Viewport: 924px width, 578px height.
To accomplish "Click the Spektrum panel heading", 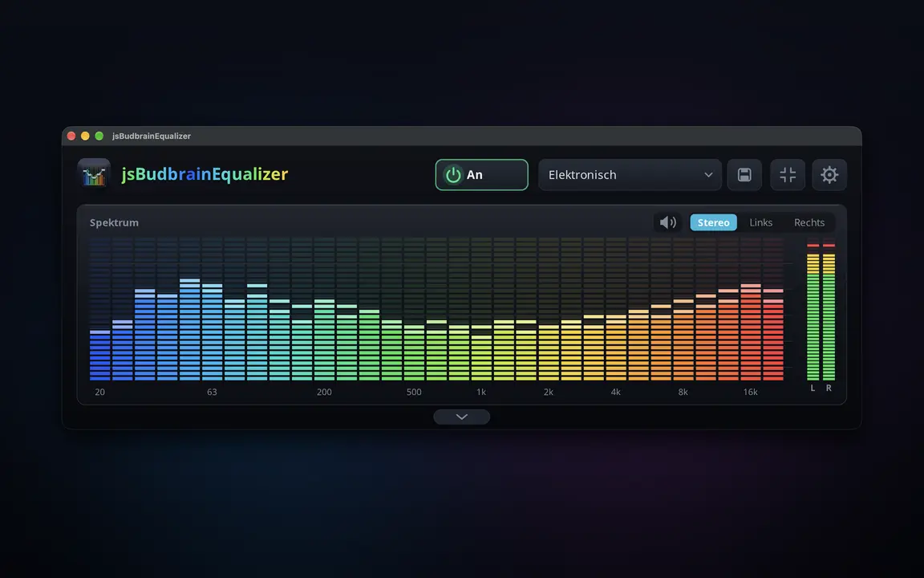I will (x=115, y=222).
